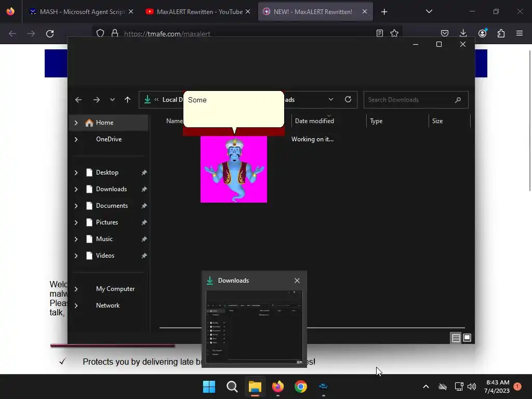Expand the Network tree node
Viewport: 532px width, 399px height.
click(x=76, y=305)
